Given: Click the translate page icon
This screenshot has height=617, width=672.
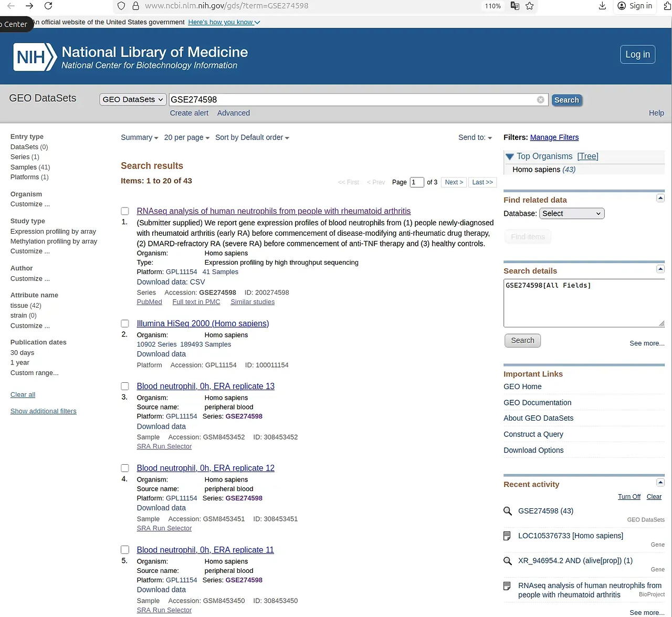Looking at the screenshot, I should point(515,6).
